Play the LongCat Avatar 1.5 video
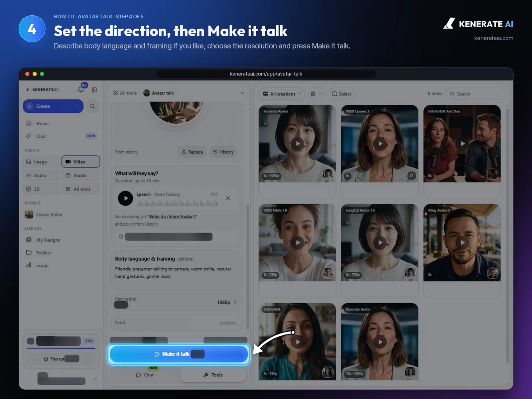Viewport: 532px width, 399px height. [380, 243]
